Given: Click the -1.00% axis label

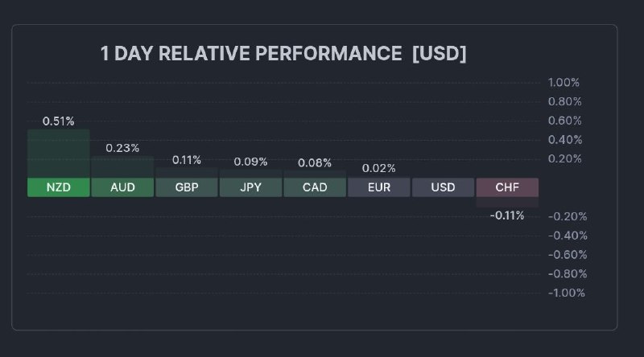Looking at the screenshot, I should coord(566,293).
